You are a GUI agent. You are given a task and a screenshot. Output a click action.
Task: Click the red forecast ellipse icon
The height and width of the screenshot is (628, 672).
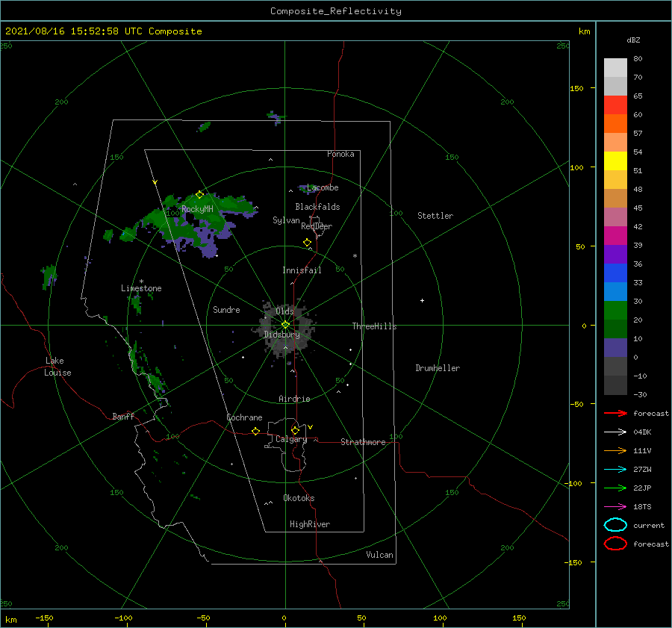coord(615,544)
